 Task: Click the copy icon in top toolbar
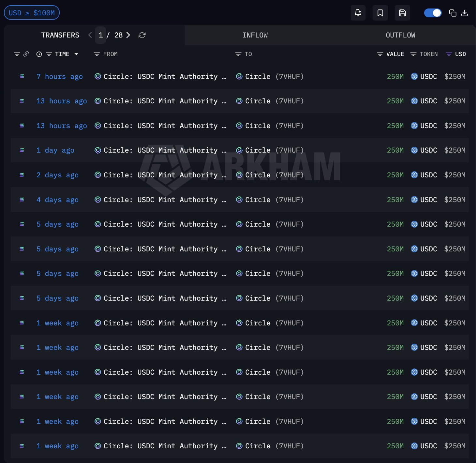click(453, 13)
